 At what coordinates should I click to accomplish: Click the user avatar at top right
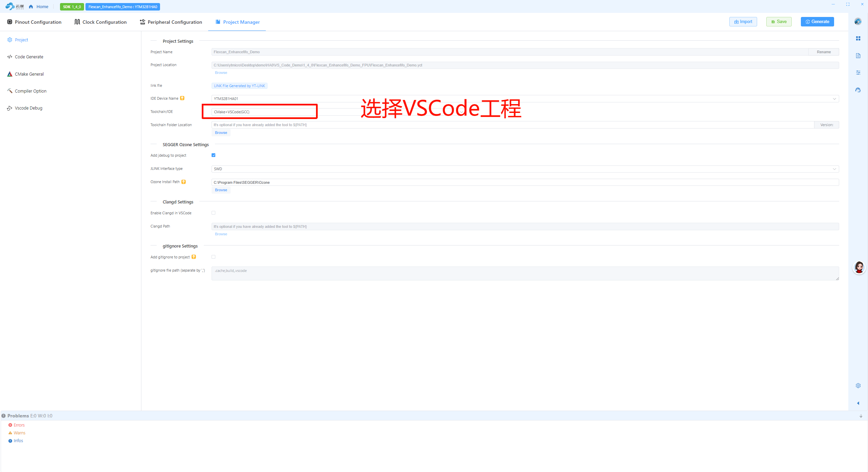tap(858, 21)
